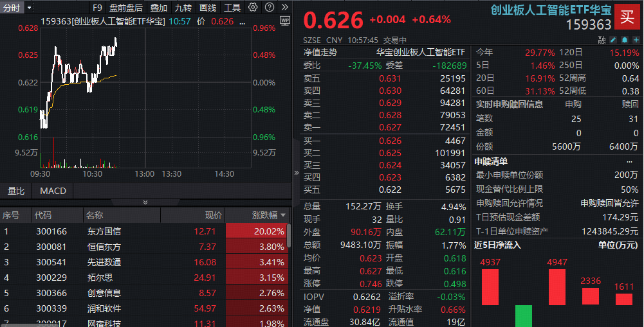Click the 4937 net inflow bar
The height and width of the screenshot is (327, 644).
click(x=490, y=287)
